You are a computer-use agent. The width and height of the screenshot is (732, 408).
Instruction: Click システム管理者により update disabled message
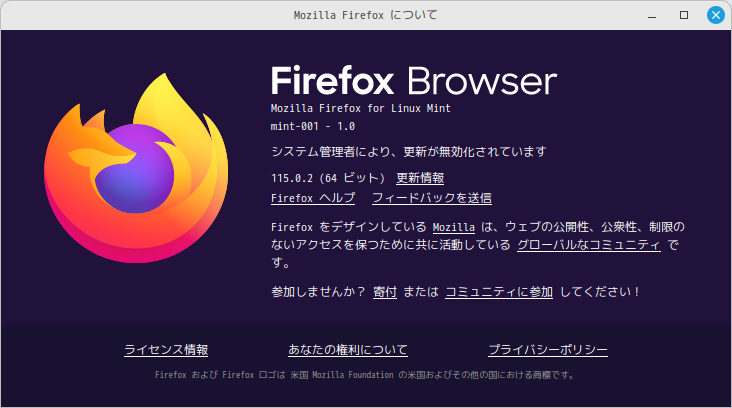pos(408,152)
